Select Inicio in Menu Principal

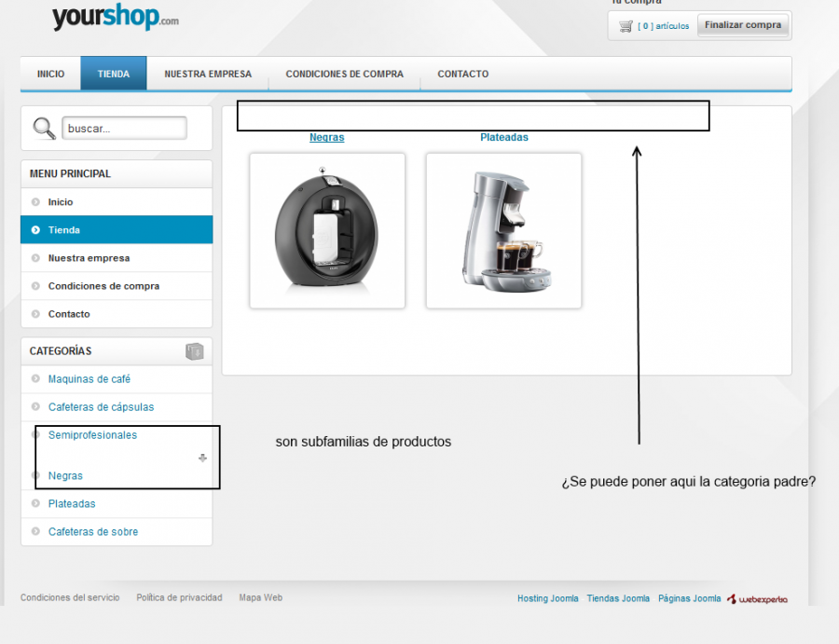(117, 201)
